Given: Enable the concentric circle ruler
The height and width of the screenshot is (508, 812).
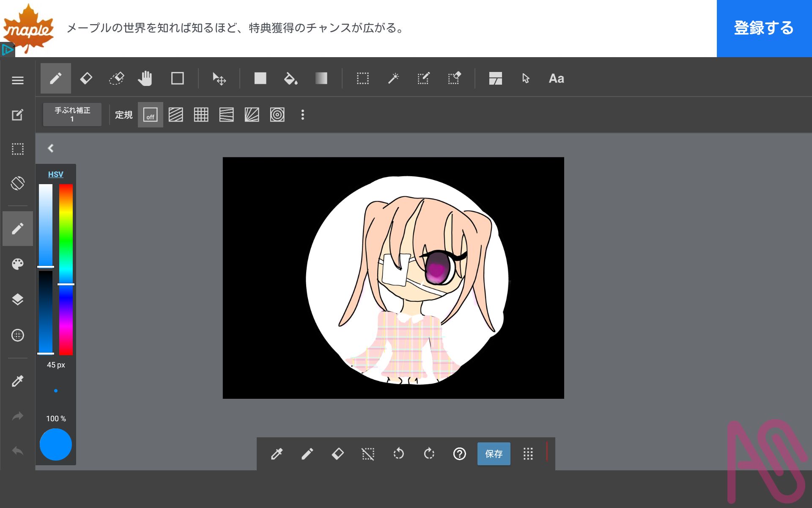Looking at the screenshot, I should click(277, 115).
